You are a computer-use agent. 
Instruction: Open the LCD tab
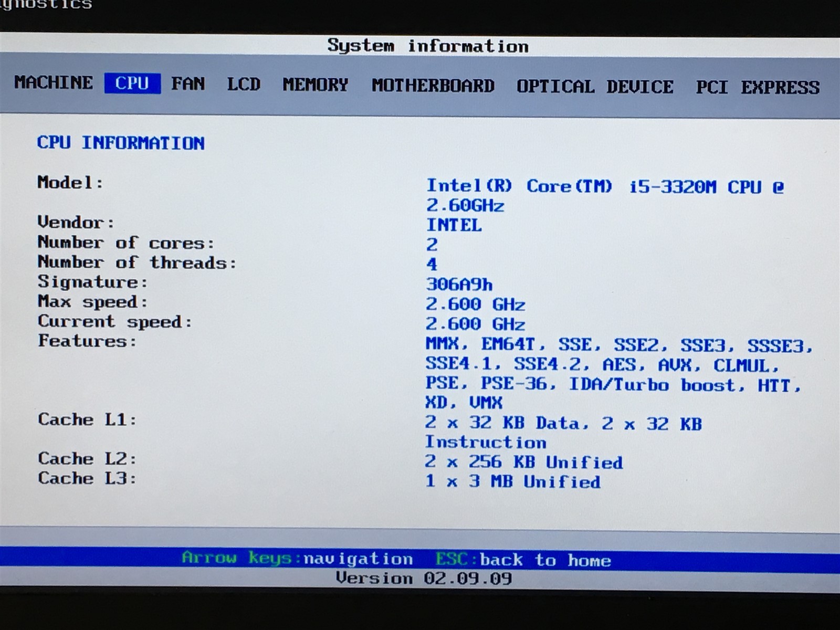(244, 84)
